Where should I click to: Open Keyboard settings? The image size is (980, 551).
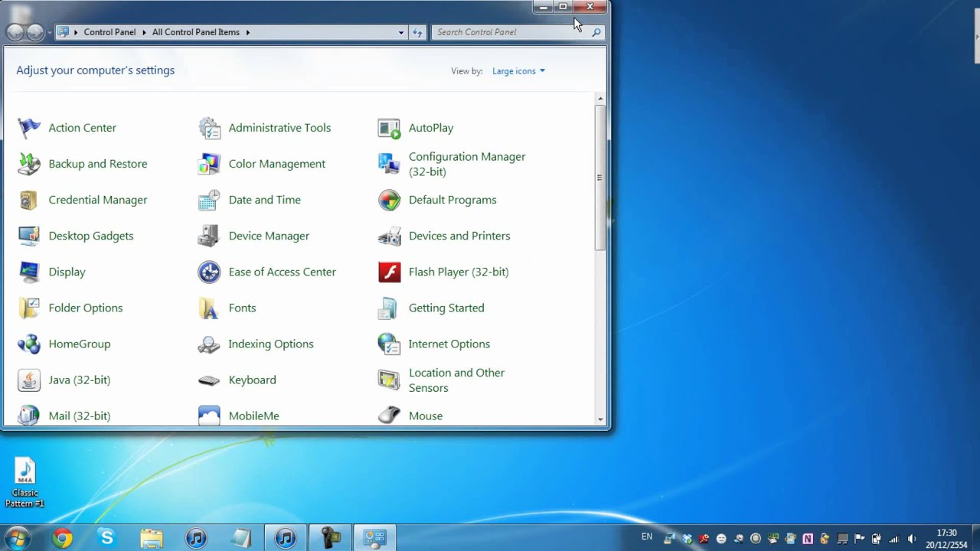[x=237, y=380]
